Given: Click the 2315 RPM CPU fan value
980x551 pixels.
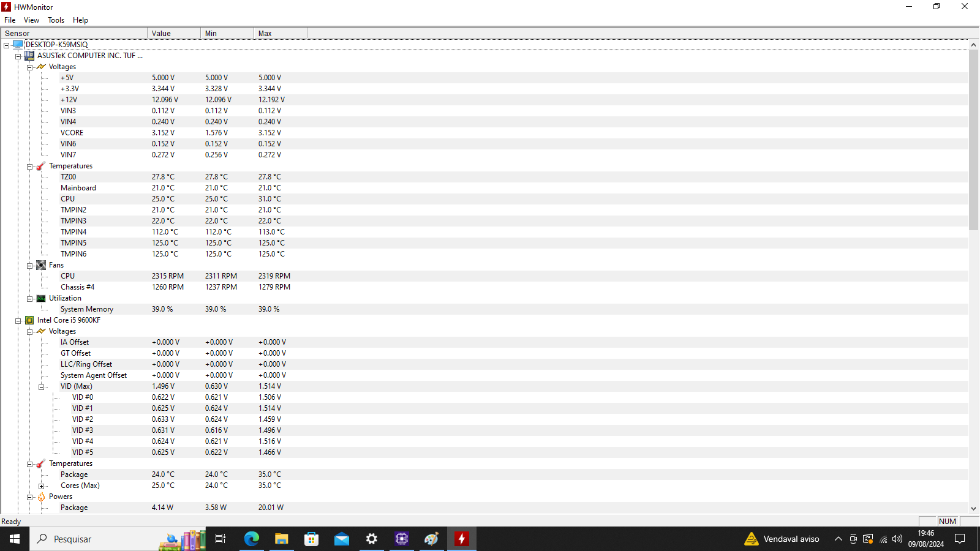Looking at the screenshot, I should [x=168, y=276].
